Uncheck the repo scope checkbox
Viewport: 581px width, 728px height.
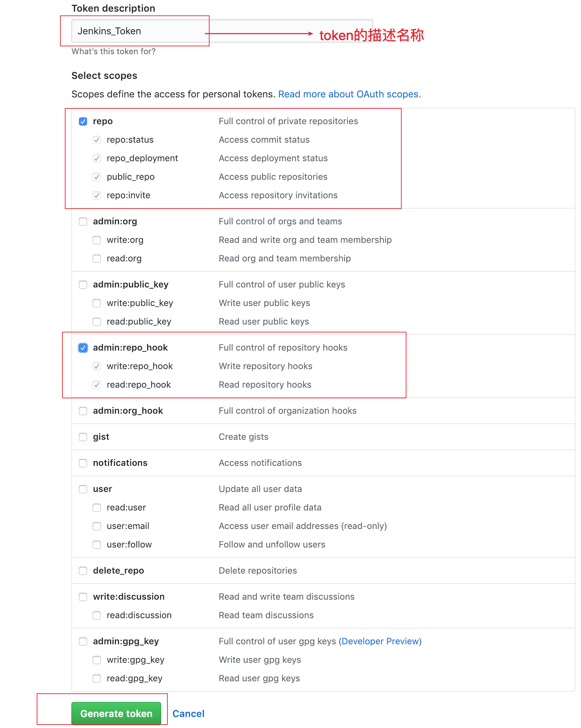(83, 121)
